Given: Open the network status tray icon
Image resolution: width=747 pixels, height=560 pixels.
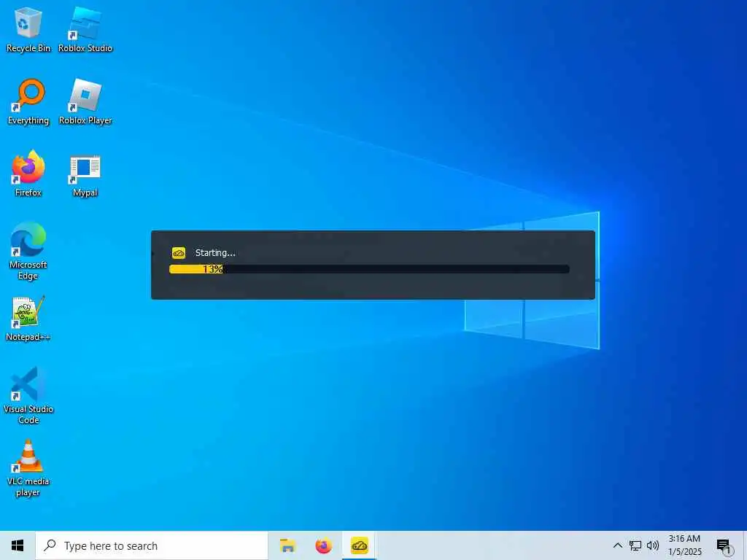Looking at the screenshot, I should [635, 545].
